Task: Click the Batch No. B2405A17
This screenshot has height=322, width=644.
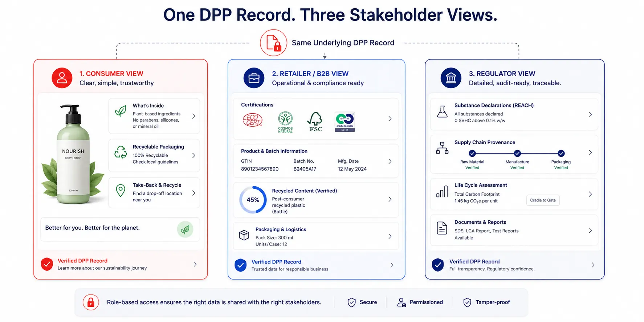Action: coord(305,169)
